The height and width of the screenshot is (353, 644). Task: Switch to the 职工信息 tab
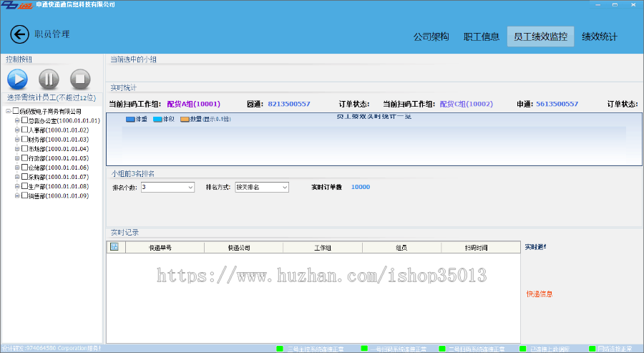click(482, 37)
